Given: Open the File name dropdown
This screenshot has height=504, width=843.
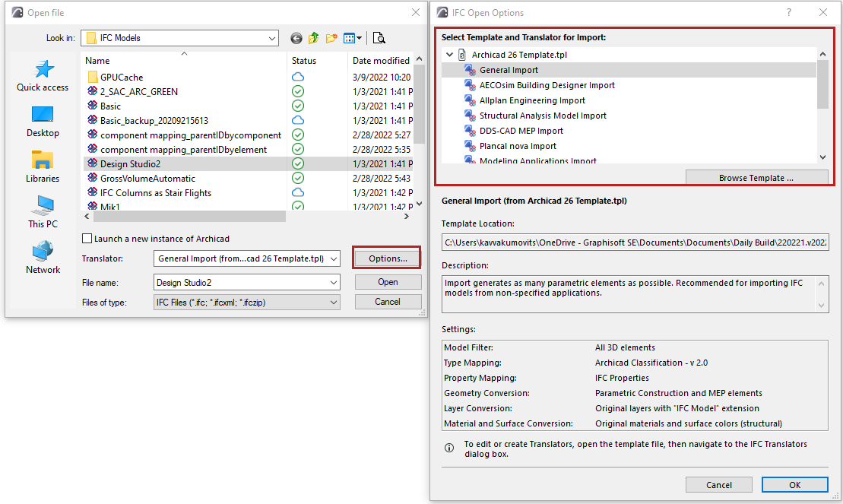Looking at the screenshot, I should tap(334, 282).
